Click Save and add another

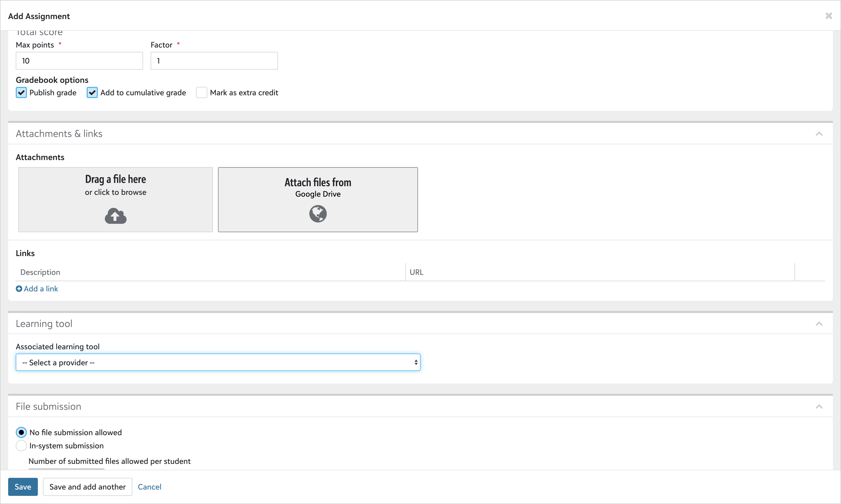point(87,487)
